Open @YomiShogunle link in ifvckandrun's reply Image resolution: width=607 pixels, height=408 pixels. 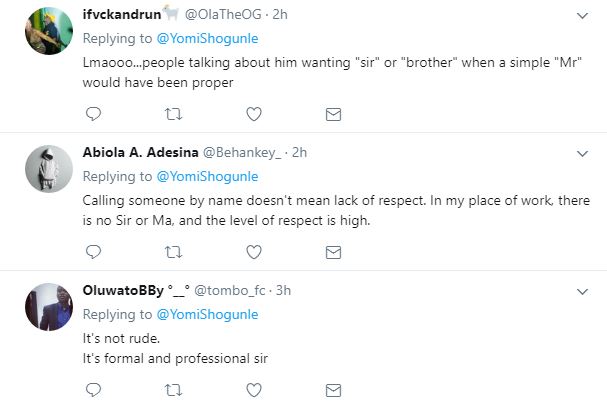[205, 38]
